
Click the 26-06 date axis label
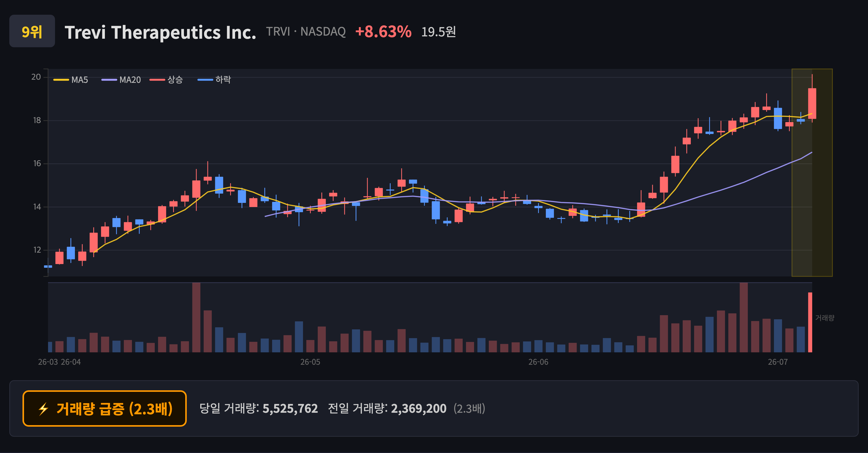tap(538, 362)
